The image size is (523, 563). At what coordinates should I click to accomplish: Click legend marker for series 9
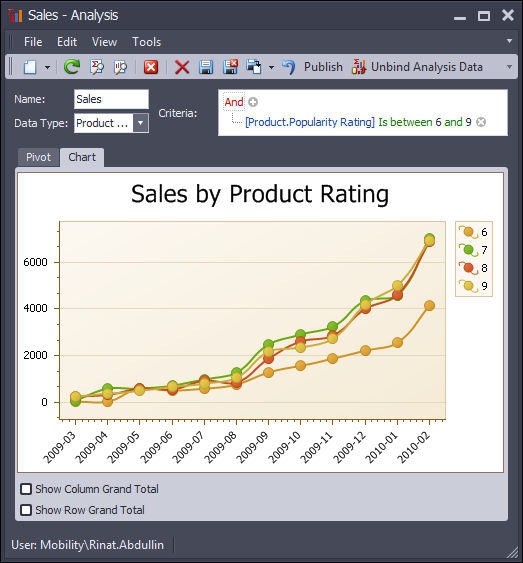coord(469,286)
